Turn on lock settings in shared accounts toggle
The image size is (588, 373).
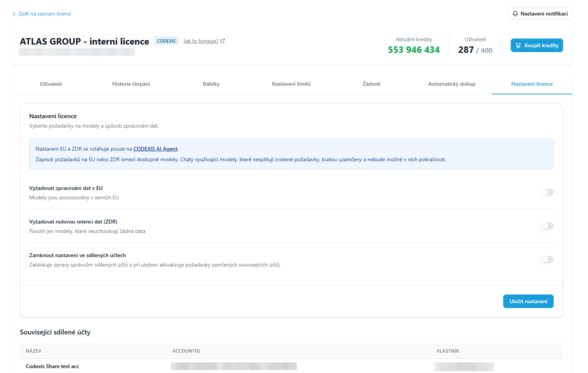coord(548,259)
